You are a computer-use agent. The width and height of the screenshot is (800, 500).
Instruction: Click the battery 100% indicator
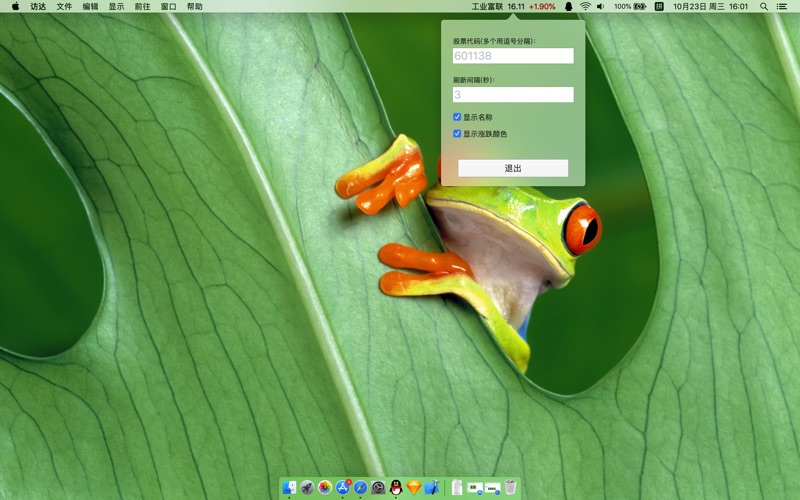(x=630, y=6)
